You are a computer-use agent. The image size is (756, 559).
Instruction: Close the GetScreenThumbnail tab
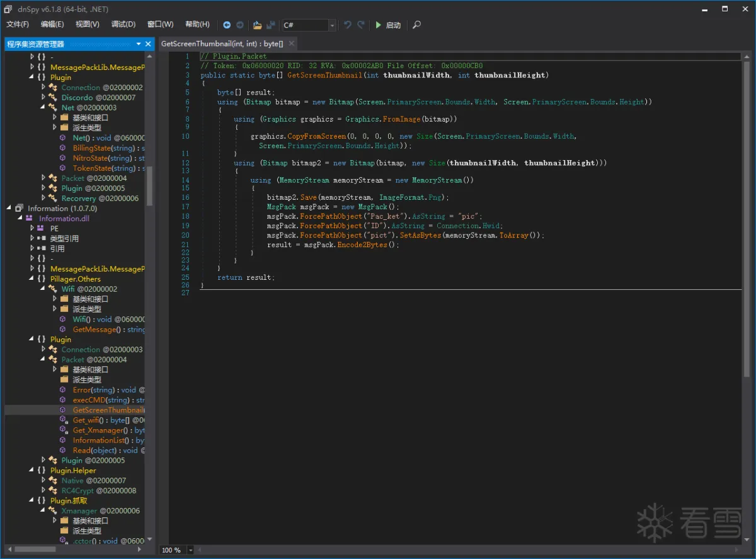point(291,44)
